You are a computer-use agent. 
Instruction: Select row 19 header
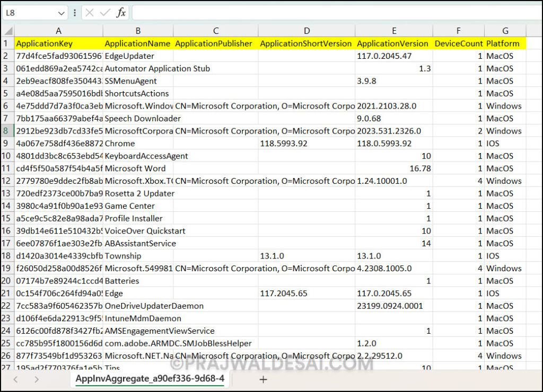coord(7,269)
